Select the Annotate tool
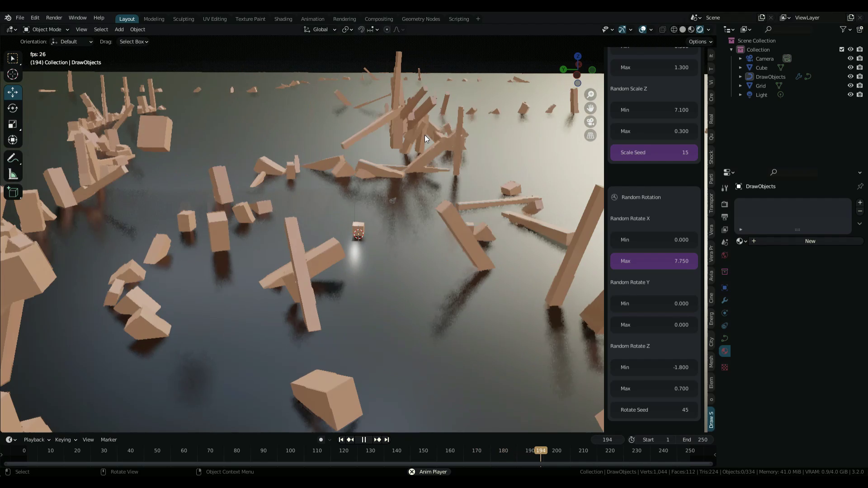Screen dimensions: 868x488 (x=13, y=158)
